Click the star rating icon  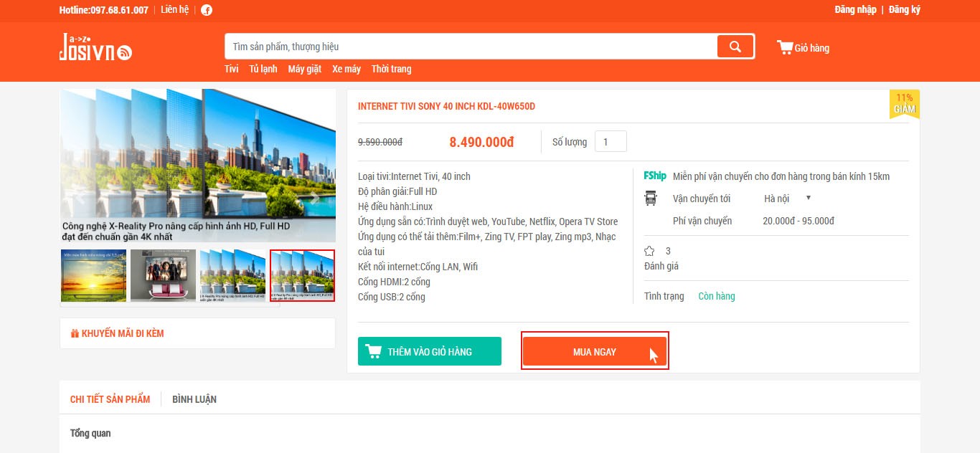coord(649,251)
